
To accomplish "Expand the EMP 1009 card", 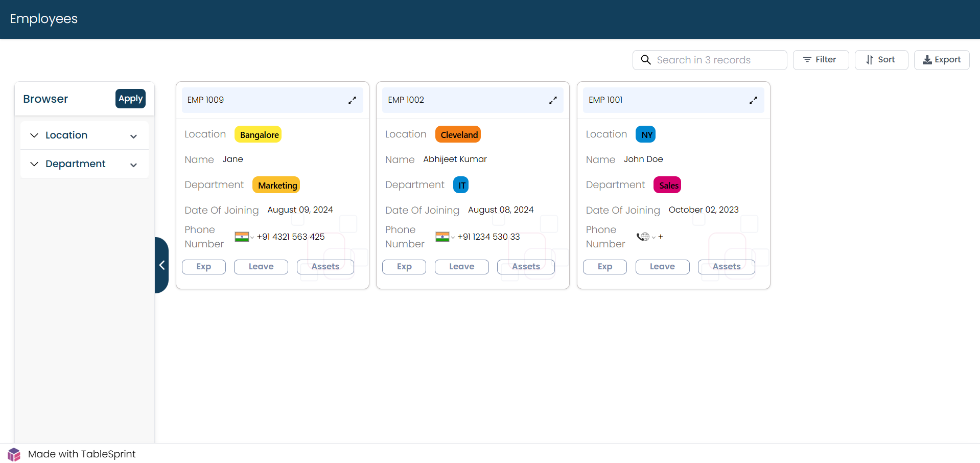I will click(x=352, y=100).
